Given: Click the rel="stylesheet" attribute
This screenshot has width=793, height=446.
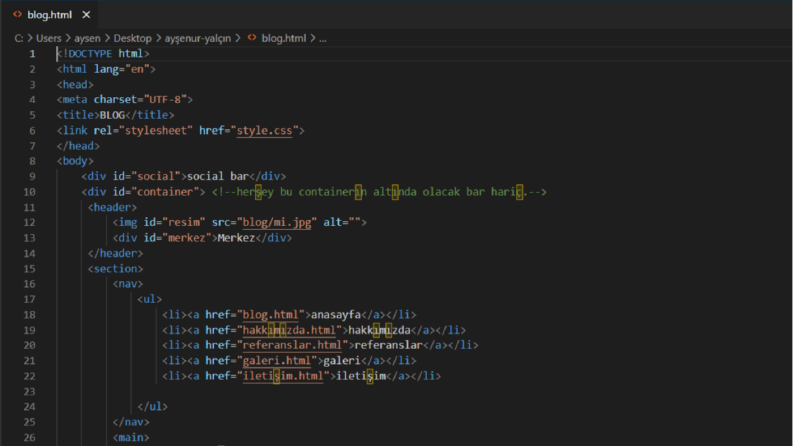Looking at the screenshot, I should click(143, 130).
